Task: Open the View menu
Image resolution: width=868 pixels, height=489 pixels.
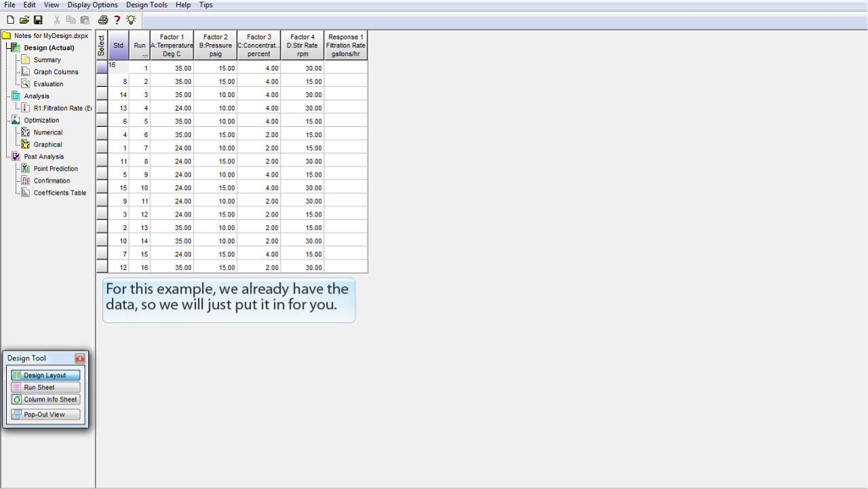Action: [52, 5]
